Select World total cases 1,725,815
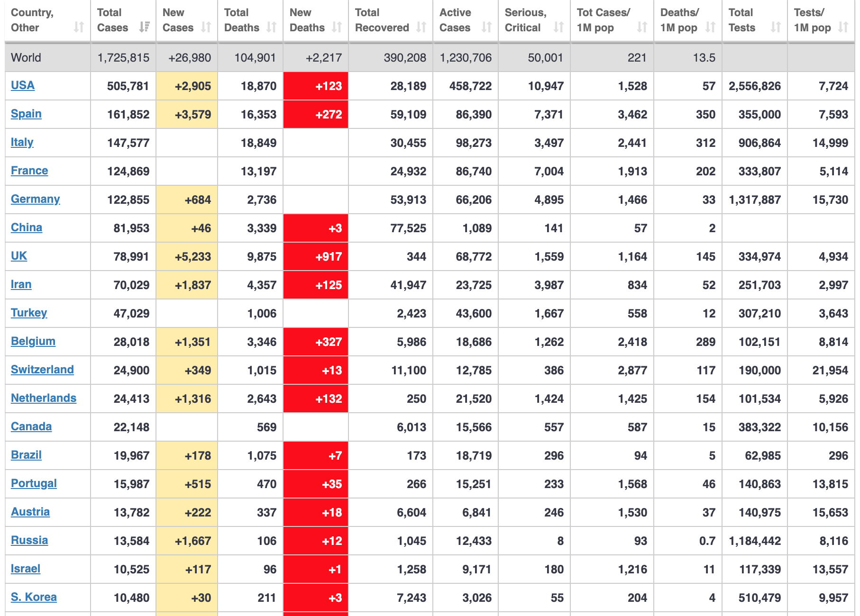Viewport: 860px width, 616px height. (123, 58)
